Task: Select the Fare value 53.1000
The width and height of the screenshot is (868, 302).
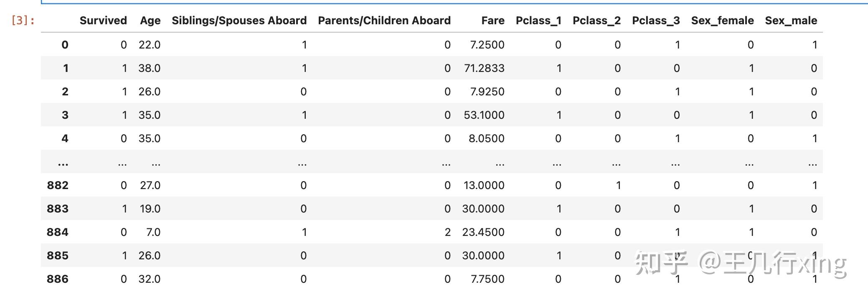Action: 484,115
